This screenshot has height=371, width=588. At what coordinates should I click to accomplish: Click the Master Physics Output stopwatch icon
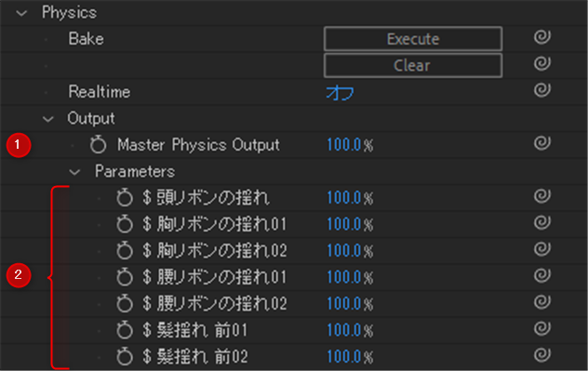coord(99,145)
